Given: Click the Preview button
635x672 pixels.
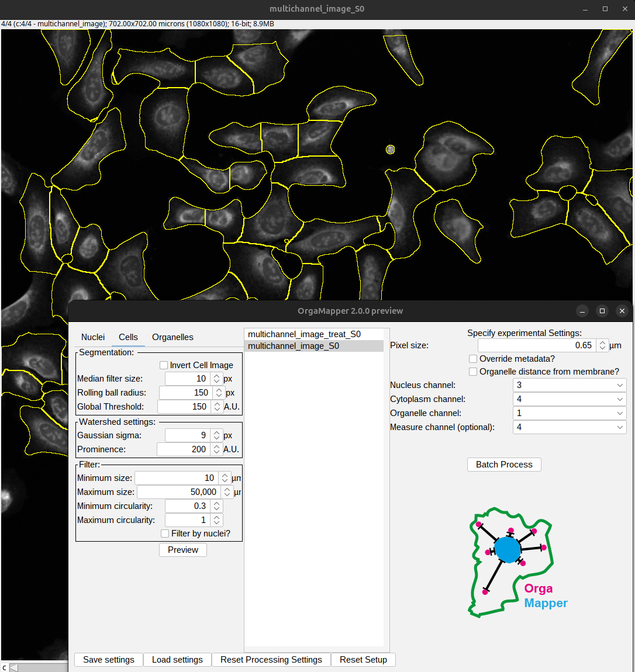Looking at the screenshot, I should click(x=183, y=550).
